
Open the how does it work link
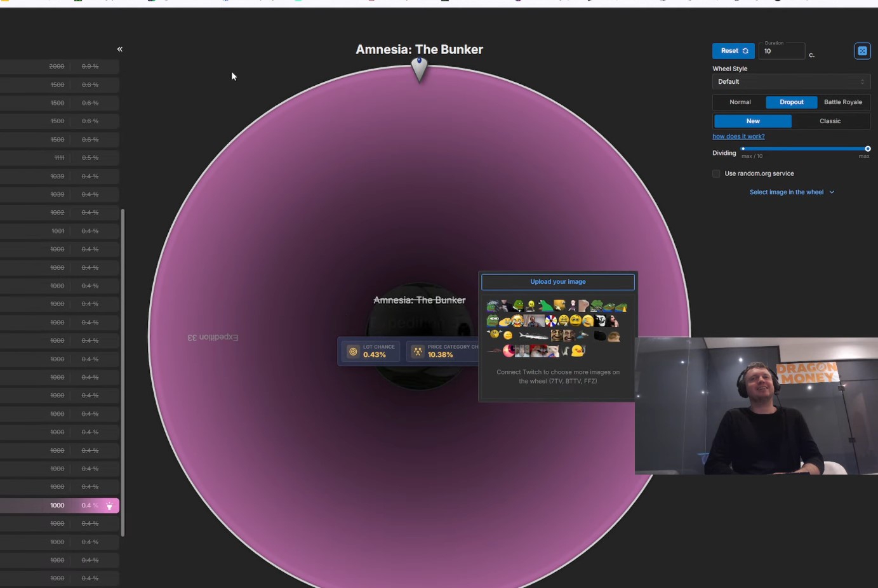click(738, 137)
